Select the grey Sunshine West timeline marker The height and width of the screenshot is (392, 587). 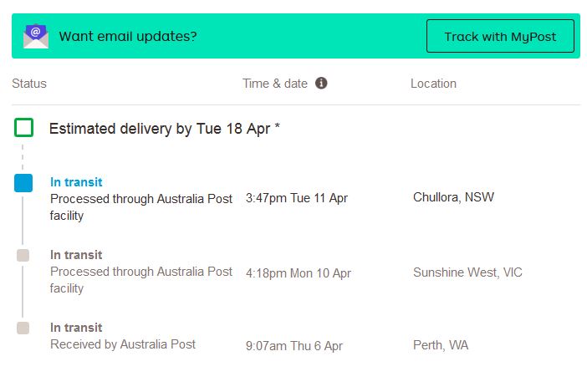[x=23, y=256]
